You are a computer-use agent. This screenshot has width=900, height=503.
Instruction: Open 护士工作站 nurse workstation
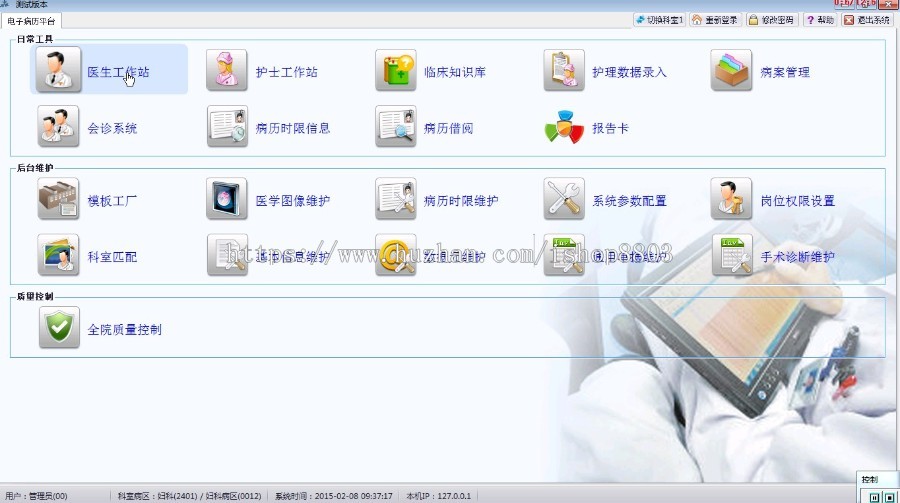pos(261,70)
